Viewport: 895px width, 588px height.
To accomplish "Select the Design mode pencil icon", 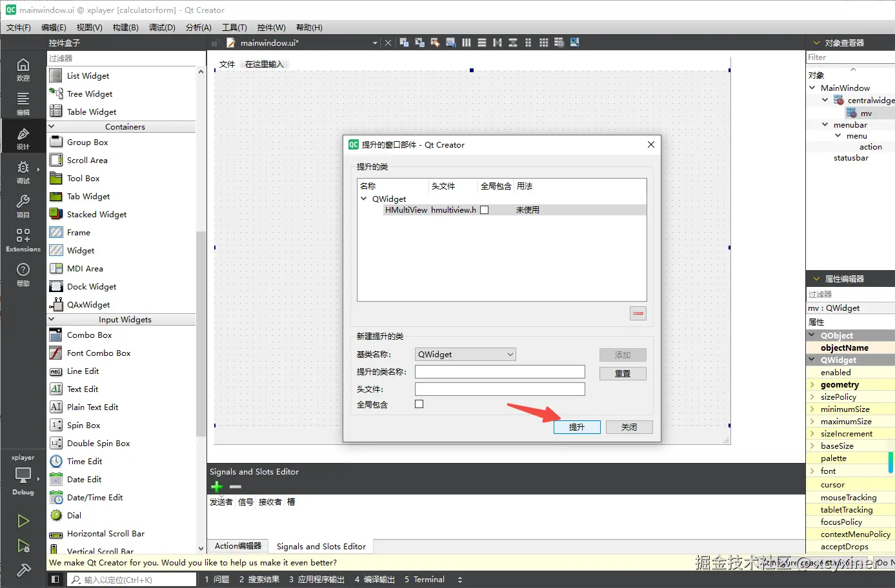I will pos(23,137).
